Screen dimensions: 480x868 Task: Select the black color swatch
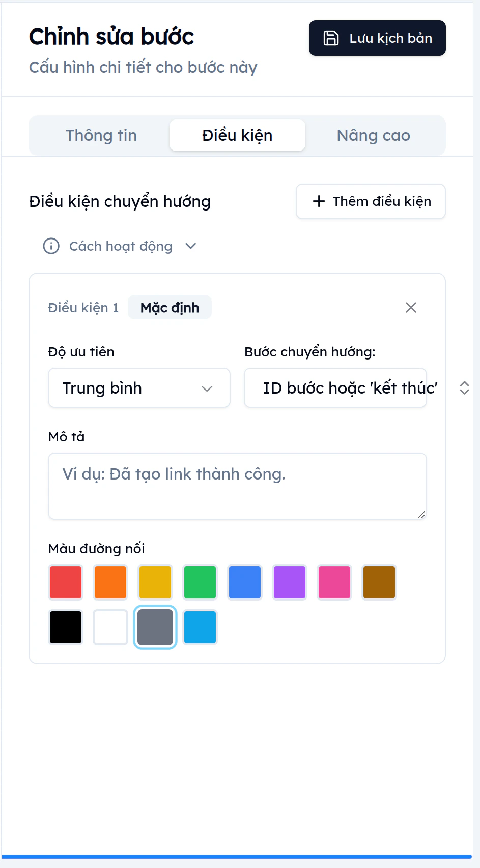point(65,627)
